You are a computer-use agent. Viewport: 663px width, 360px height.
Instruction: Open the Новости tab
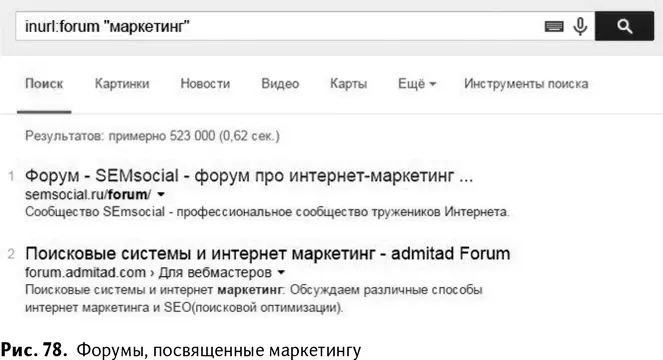[205, 84]
